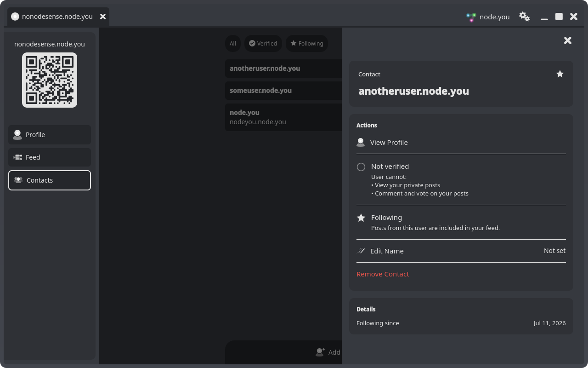This screenshot has width=588, height=368.
Task: Open the settings gears icon
Action: tap(524, 17)
